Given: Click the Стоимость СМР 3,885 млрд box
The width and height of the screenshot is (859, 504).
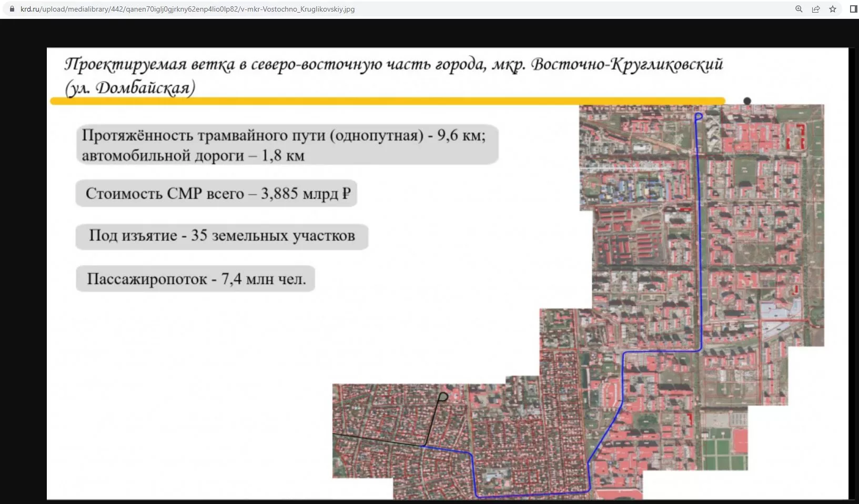Looking at the screenshot, I should tap(216, 194).
